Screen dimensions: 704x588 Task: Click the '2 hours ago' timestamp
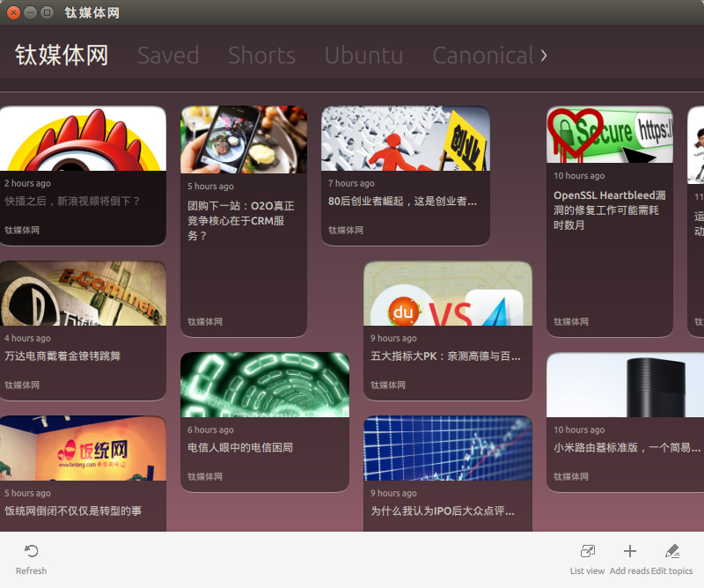27,183
